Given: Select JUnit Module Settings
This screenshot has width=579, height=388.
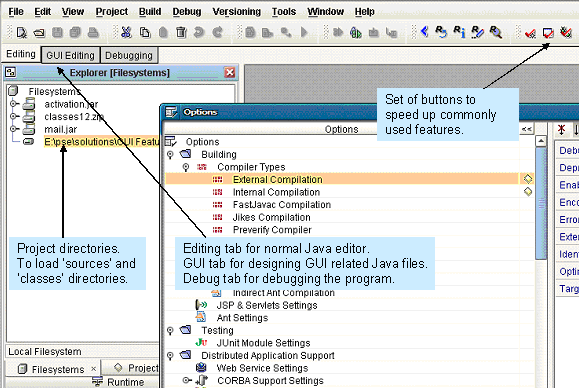Looking at the screenshot, I should [263, 343].
